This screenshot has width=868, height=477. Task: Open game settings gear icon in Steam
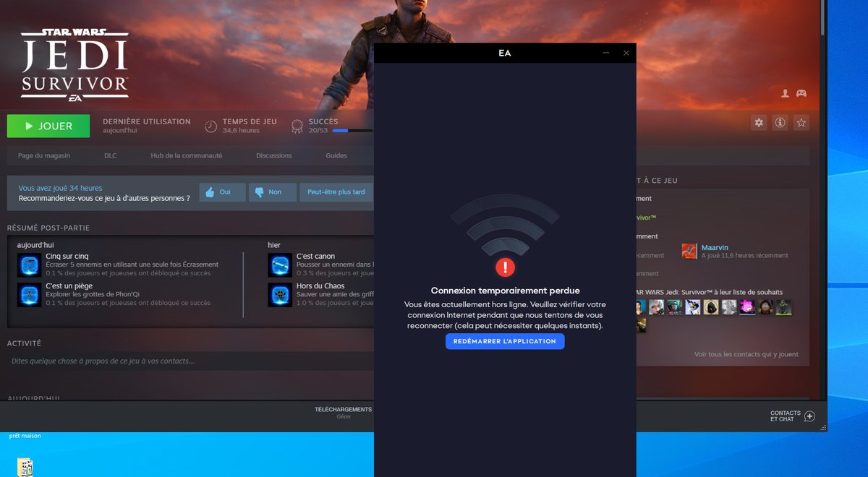click(x=759, y=123)
